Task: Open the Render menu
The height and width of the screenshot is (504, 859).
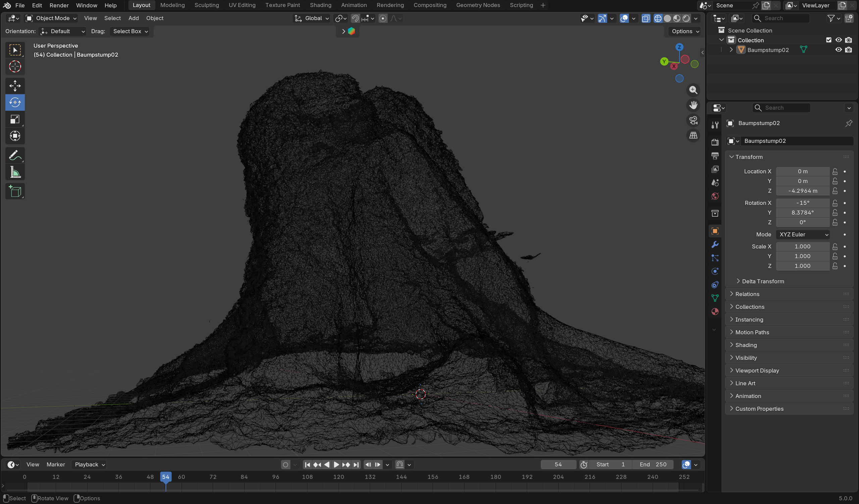Action: point(59,5)
